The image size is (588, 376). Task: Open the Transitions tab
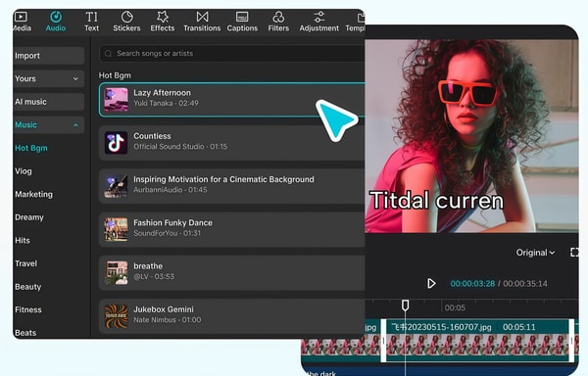202,22
